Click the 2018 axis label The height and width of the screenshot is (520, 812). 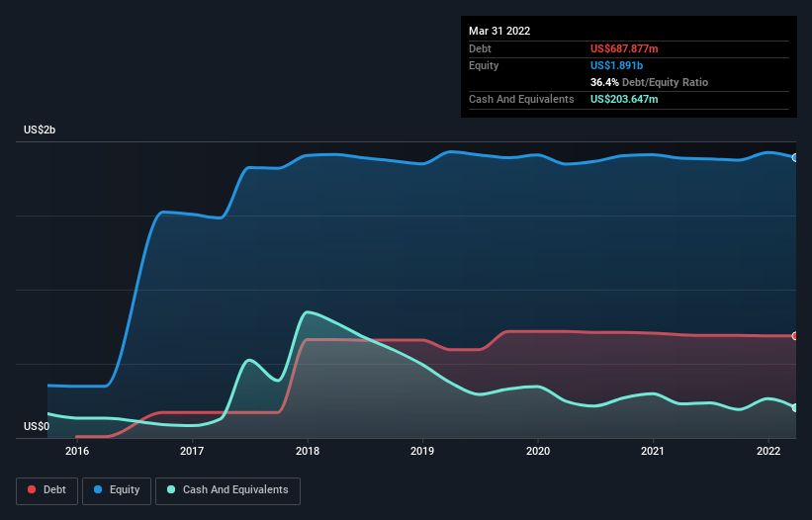tap(308, 451)
